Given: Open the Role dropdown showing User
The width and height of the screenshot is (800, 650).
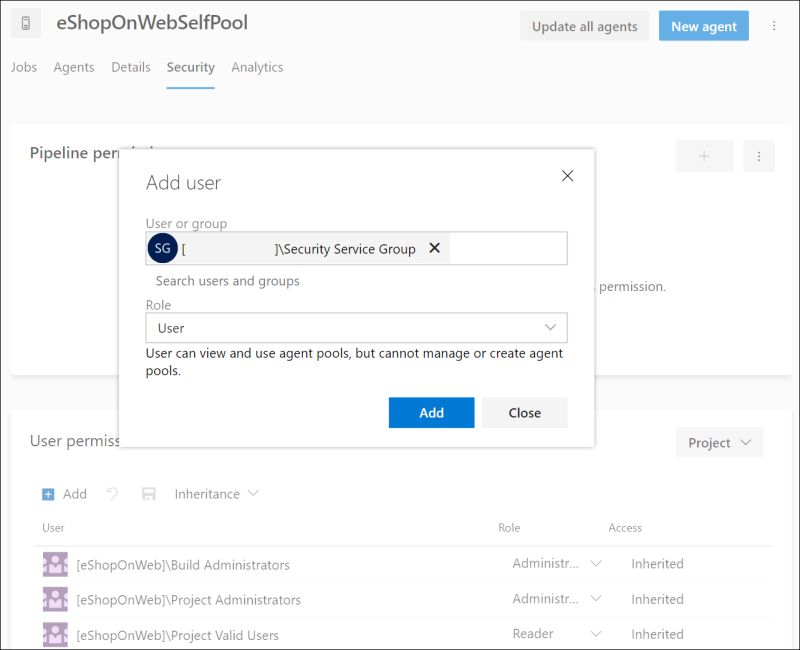Looking at the screenshot, I should [x=355, y=327].
